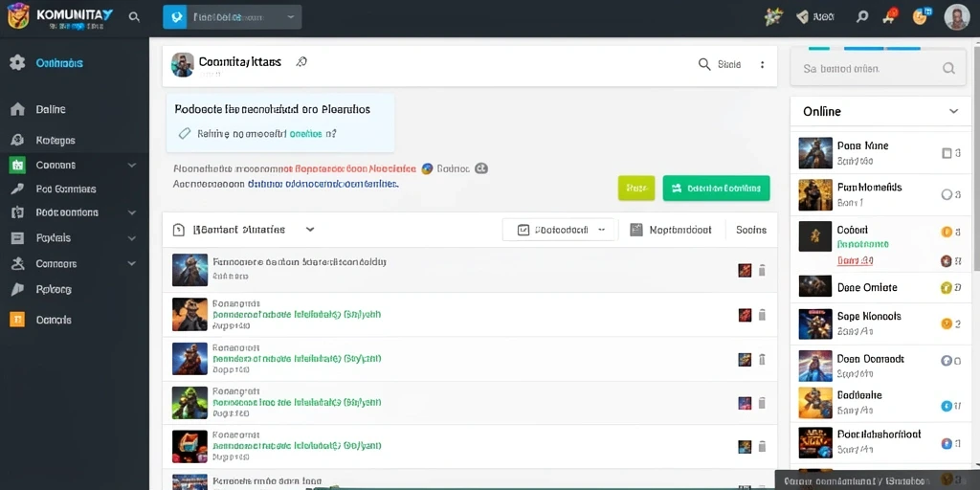Click the red notification bell icon

(889, 15)
